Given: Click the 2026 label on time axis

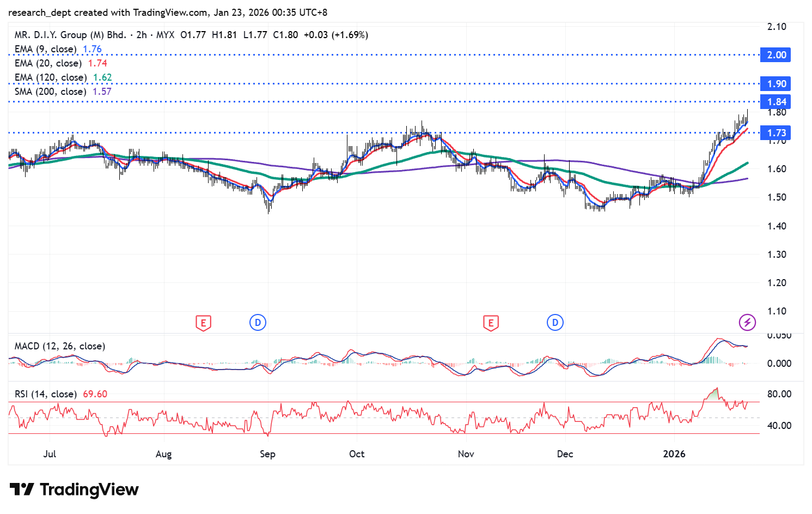Looking at the screenshot, I should (x=674, y=454).
